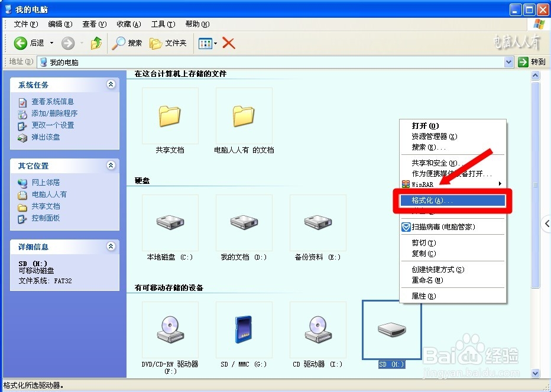Open the 工具(T) menu
The height and width of the screenshot is (392, 551).
[163, 24]
